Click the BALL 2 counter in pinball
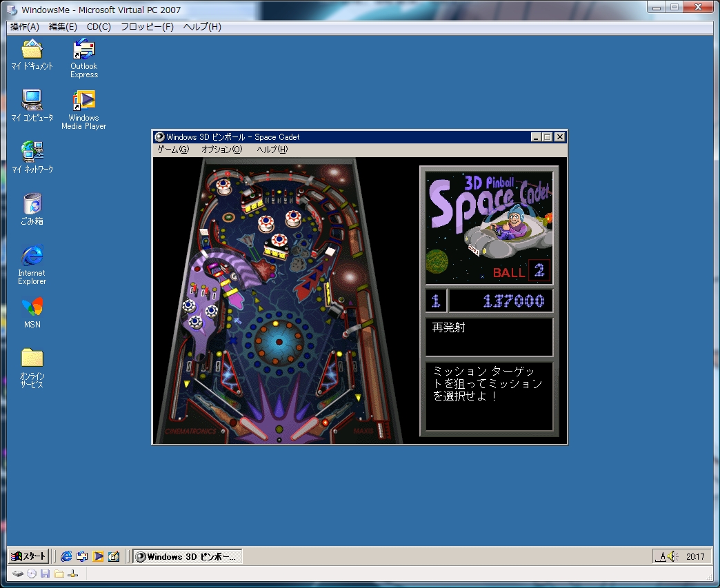Viewport: 720px width, 588px height. point(521,272)
